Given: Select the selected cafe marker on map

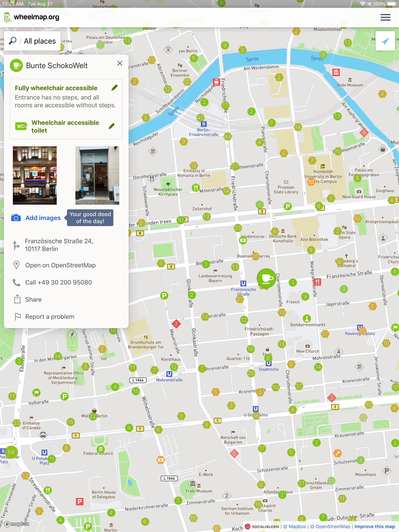Looking at the screenshot, I should (266, 279).
